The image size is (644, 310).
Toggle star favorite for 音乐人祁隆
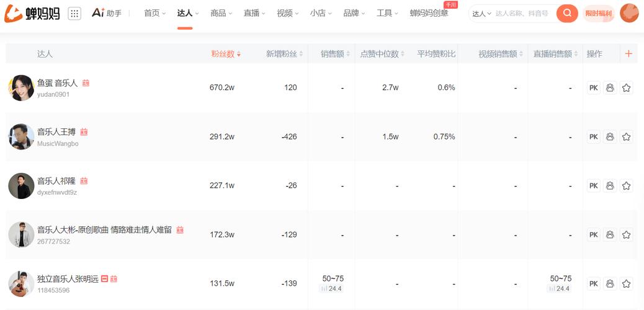point(626,186)
